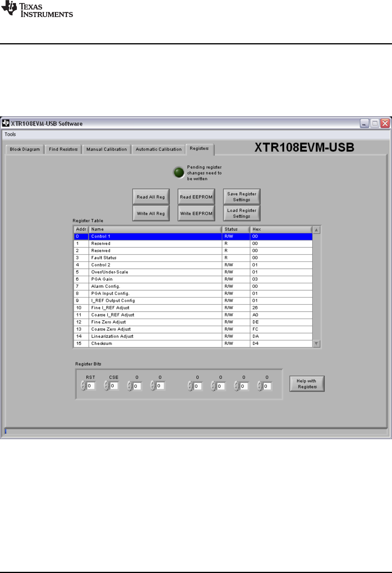Image resolution: width=392 pixels, height=573 pixels.
Task: Click hex value 'DA' in Linearization Adjust row
Action: point(255,336)
